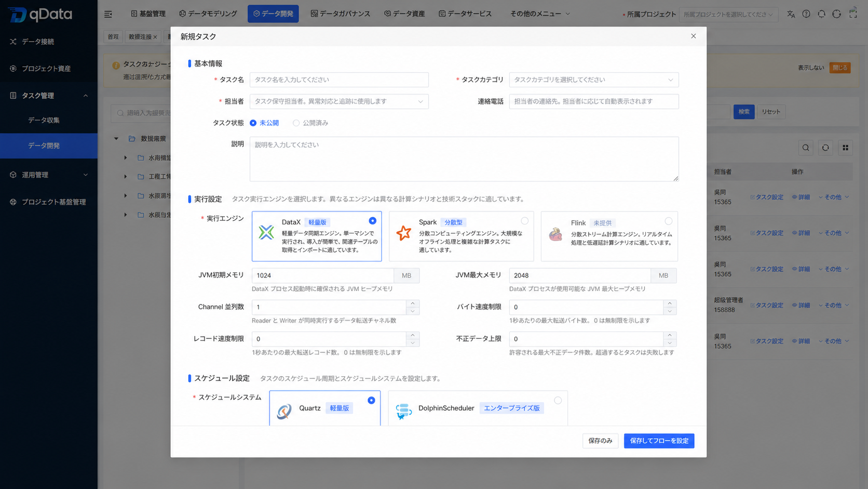The height and width of the screenshot is (489, 868).
Task: Click the column settings grid icon
Action: (x=845, y=148)
